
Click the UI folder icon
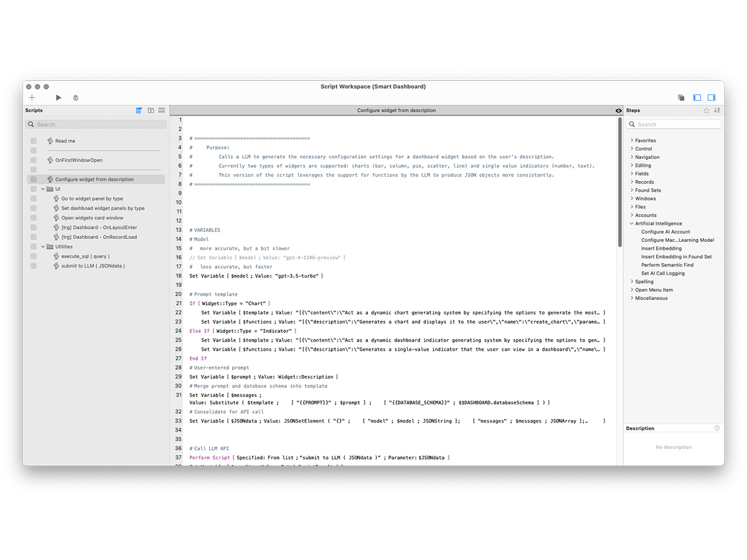tap(50, 189)
